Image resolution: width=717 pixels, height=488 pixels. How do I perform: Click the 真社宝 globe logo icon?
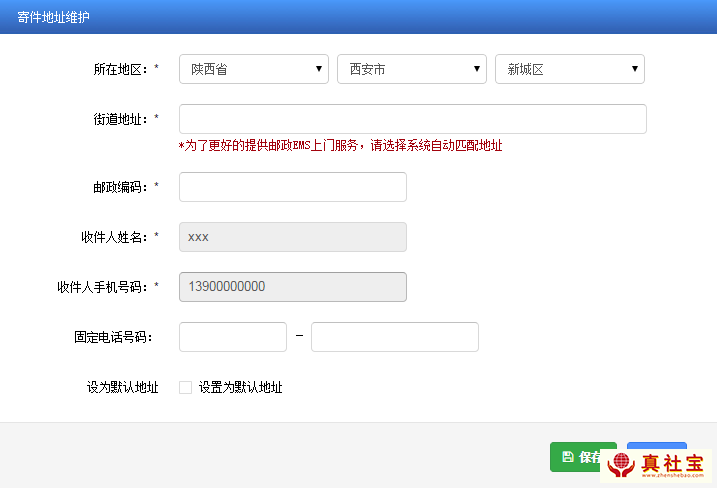[621, 465]
